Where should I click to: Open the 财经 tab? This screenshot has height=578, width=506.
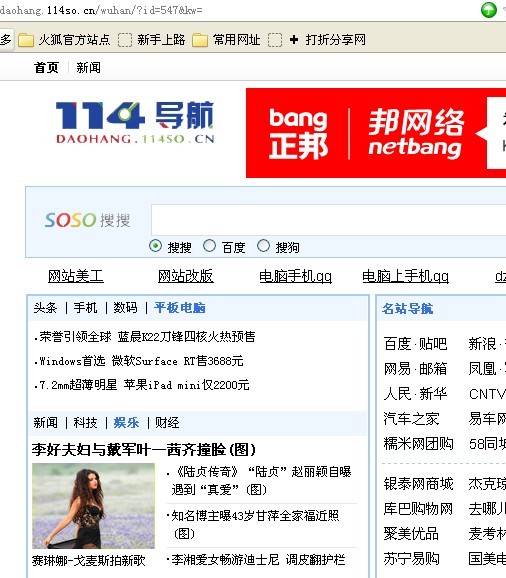click(167, 422)
